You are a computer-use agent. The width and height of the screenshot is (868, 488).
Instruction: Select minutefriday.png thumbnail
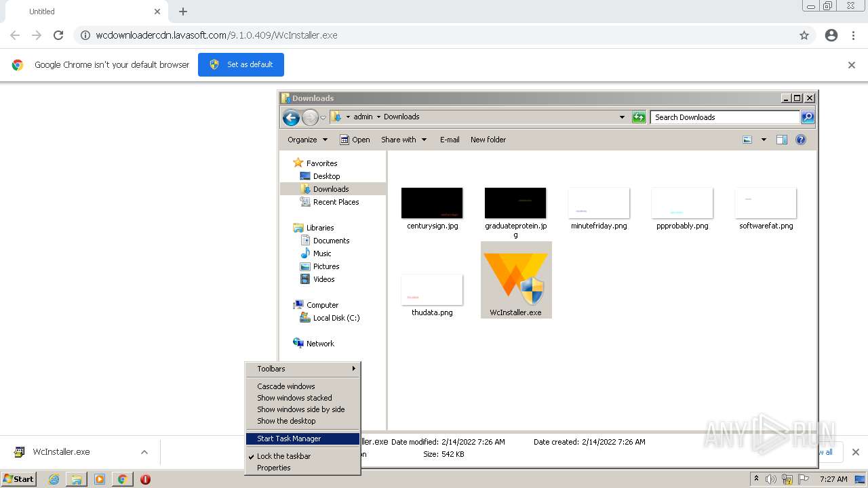click(x=599, y=203)
